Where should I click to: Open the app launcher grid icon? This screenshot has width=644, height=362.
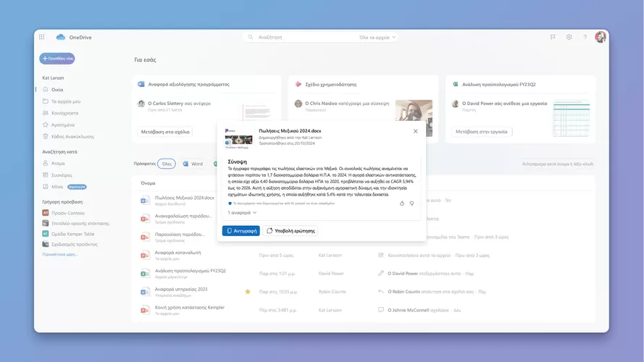click(x=41, y=37)
